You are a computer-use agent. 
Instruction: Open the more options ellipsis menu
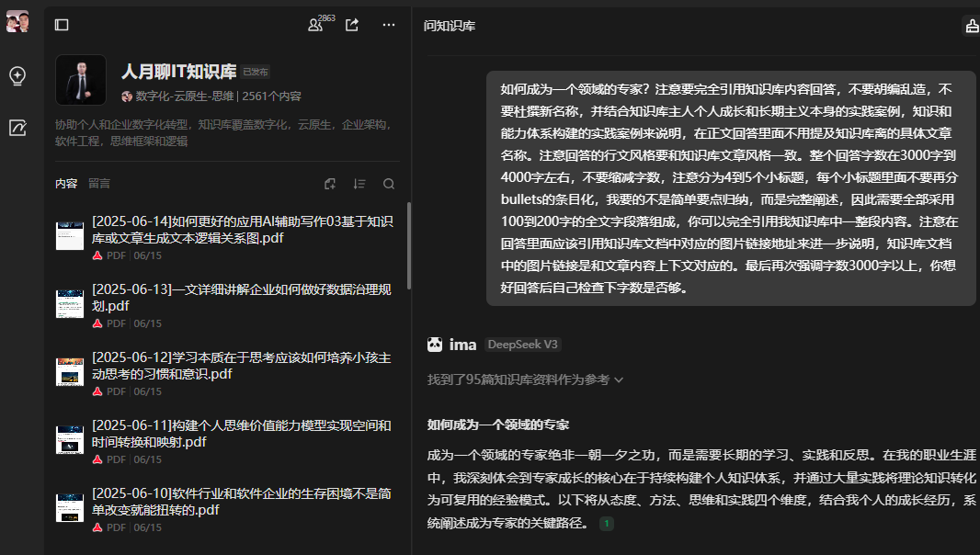click(388, 25)
